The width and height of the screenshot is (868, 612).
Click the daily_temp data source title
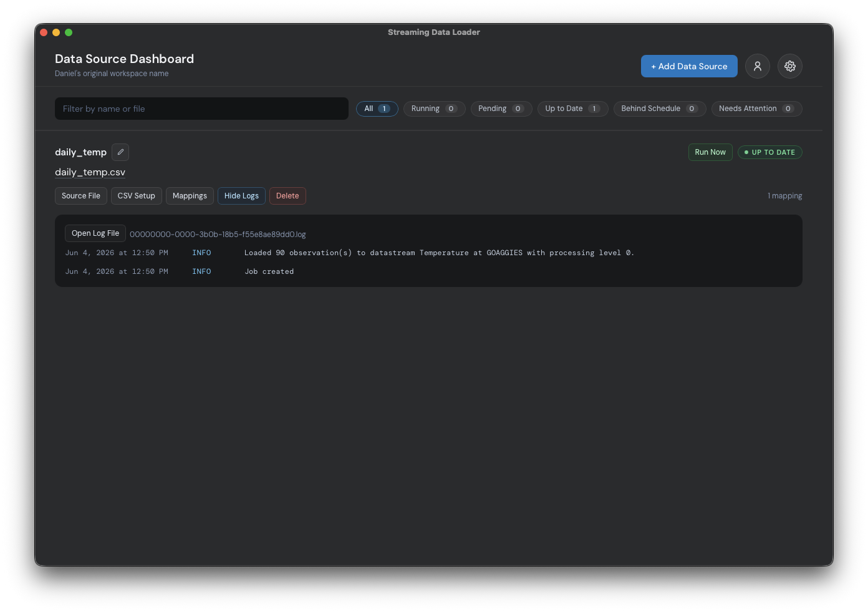pos(80,152)
